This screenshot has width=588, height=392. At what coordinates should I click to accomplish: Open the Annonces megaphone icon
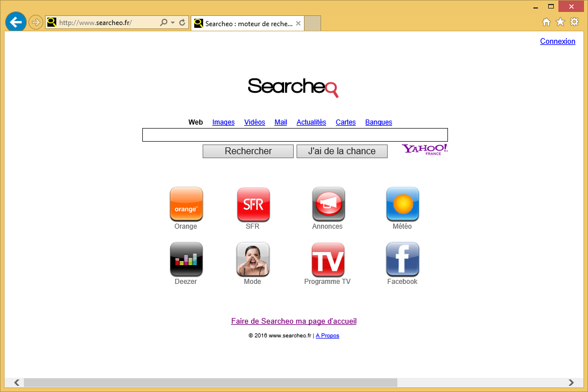coord(328,204)
